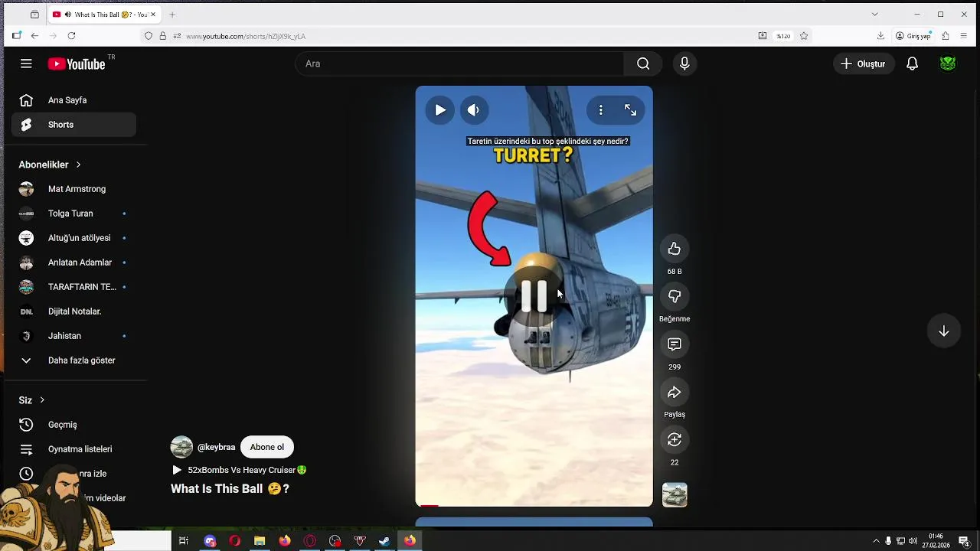Click the video progress bar
980x551 pixels.
[x=534, y=505]
